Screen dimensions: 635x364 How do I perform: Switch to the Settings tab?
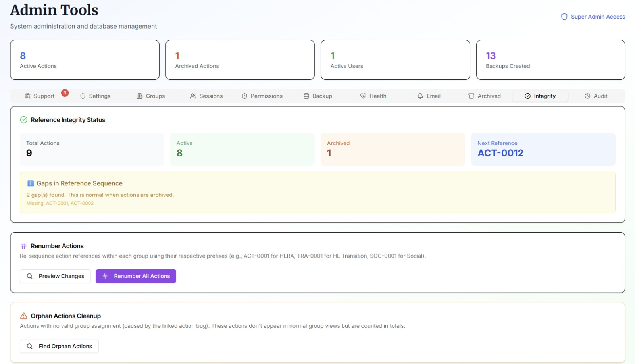(95, 96)
